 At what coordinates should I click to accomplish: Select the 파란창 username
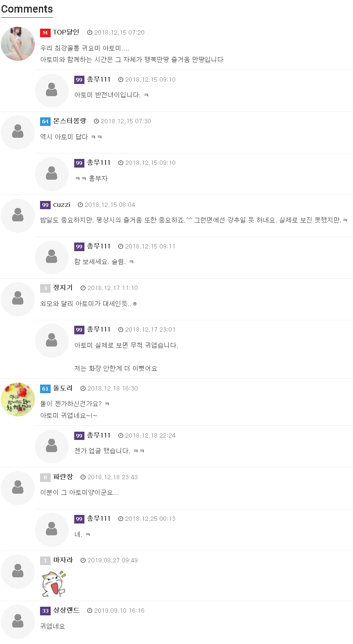click(x=63, y=477)
